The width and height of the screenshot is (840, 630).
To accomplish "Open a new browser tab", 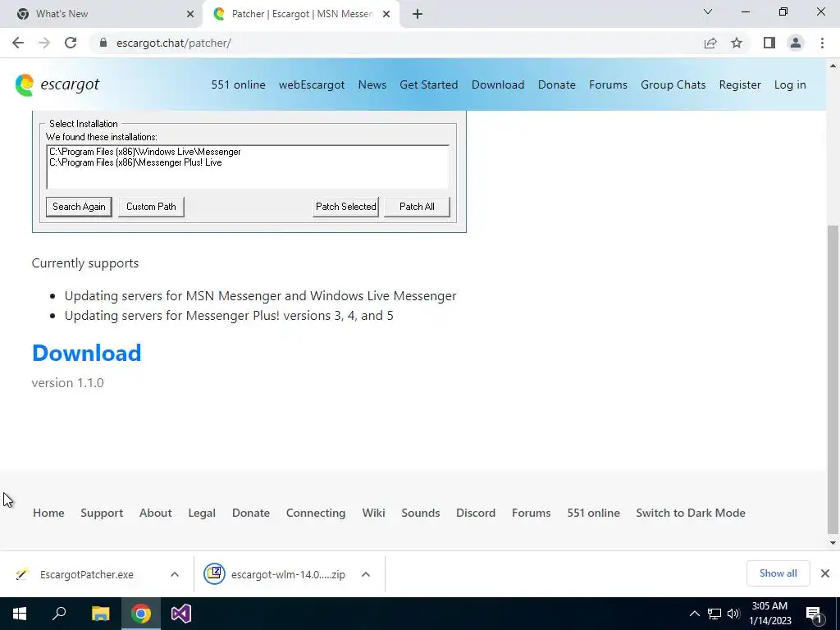I will click(418, 14).
